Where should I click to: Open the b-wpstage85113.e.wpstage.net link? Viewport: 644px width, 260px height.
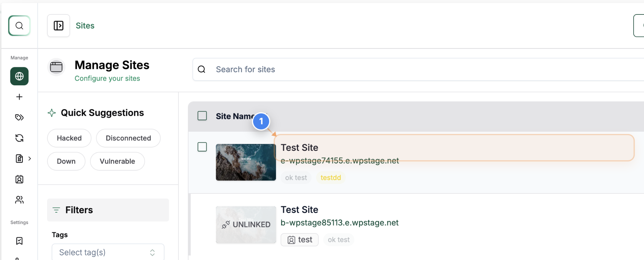339,223
